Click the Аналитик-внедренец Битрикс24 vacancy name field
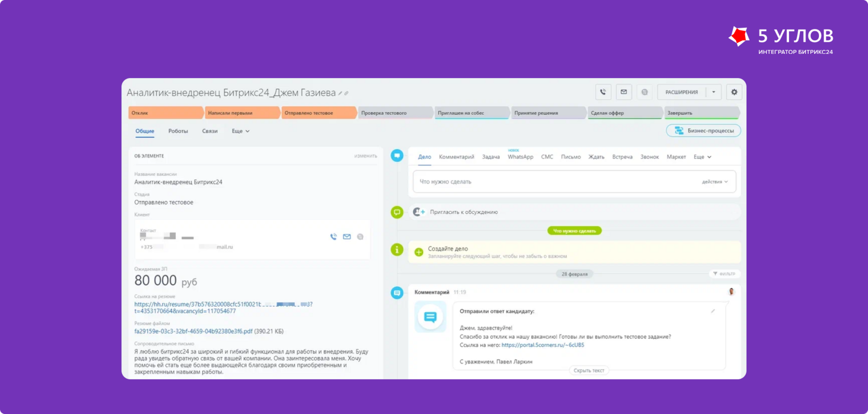The width and height of the screenshot is (868, 414). tap(178, 182)
